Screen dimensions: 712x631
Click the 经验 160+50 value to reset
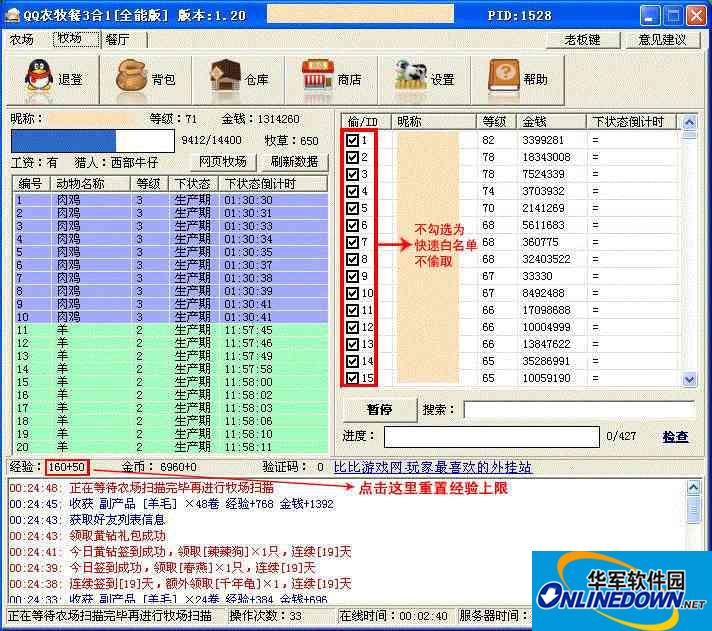(x=67, y=467)
